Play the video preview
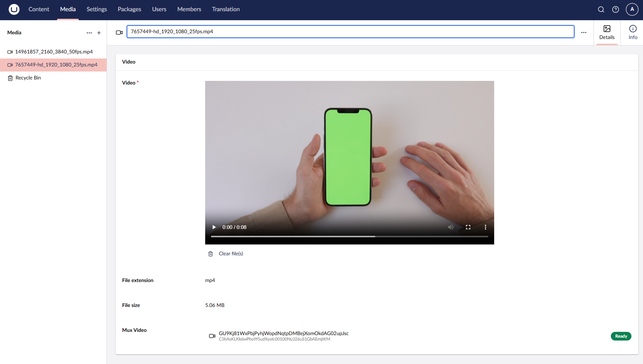This screenshot has height=364, width=643. click(x=214, y=227)
